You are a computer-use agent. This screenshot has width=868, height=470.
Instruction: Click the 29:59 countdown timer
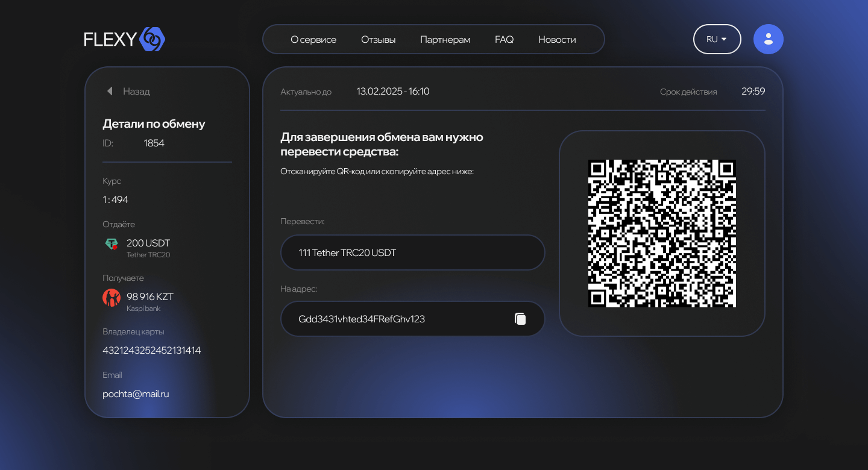(x=753, y=92)
